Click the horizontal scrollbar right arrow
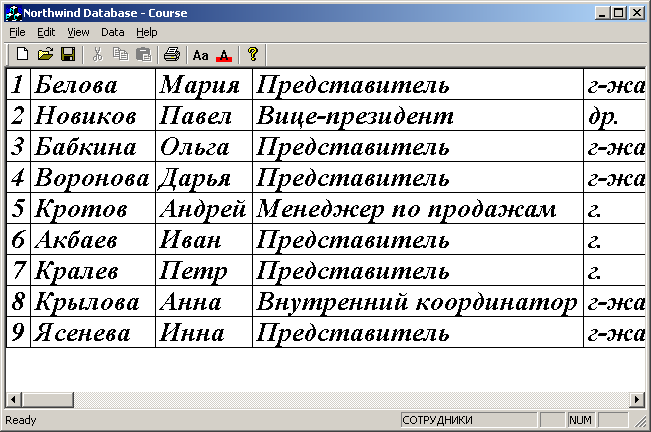 tap(637, 400)
